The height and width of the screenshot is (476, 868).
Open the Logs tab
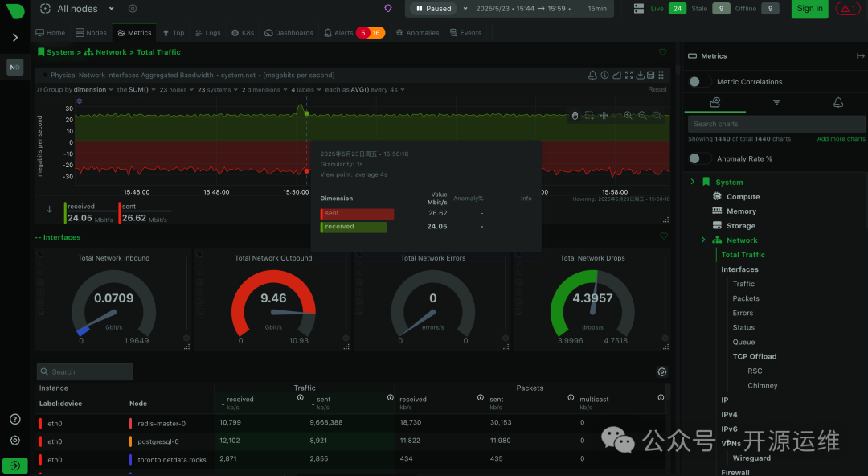tap(207, 33)
